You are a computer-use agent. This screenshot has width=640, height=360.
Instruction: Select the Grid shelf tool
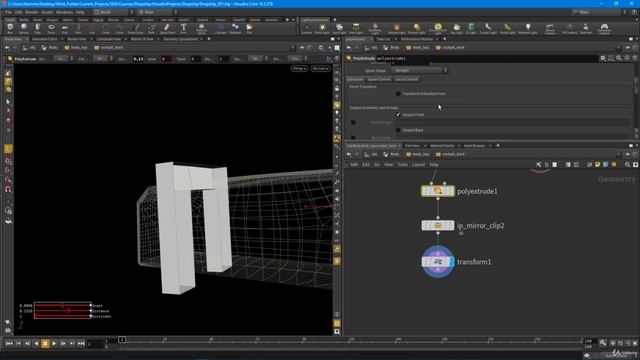click(65, 28)
